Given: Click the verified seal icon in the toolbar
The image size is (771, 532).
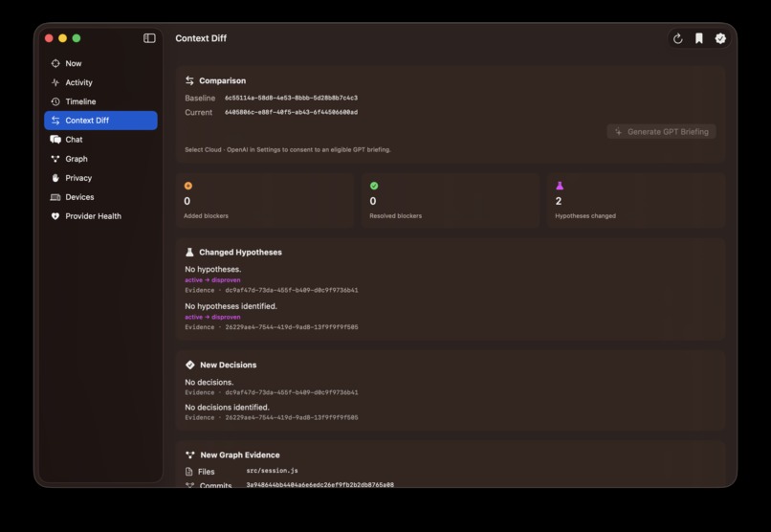Looking at the screenshot, I should [720, 38].
